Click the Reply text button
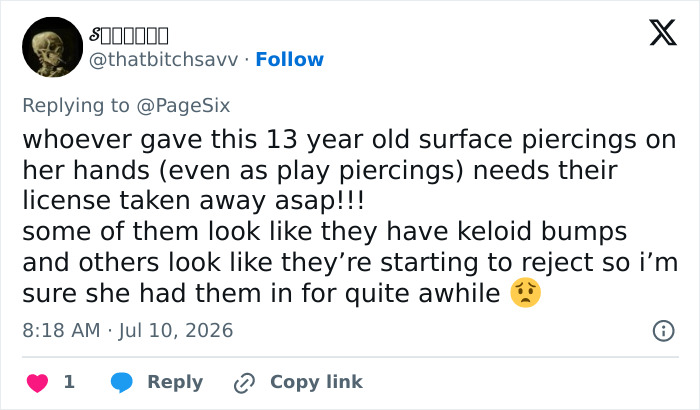 (x=175, y=382)
